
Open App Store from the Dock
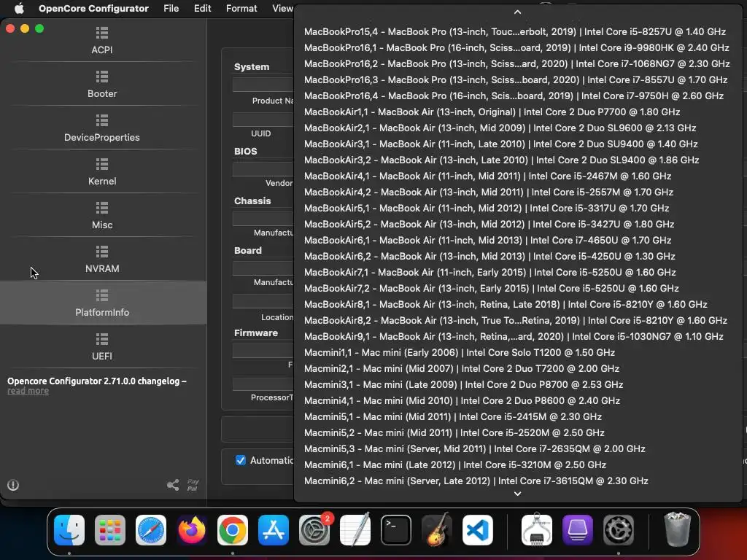[274, 530]
